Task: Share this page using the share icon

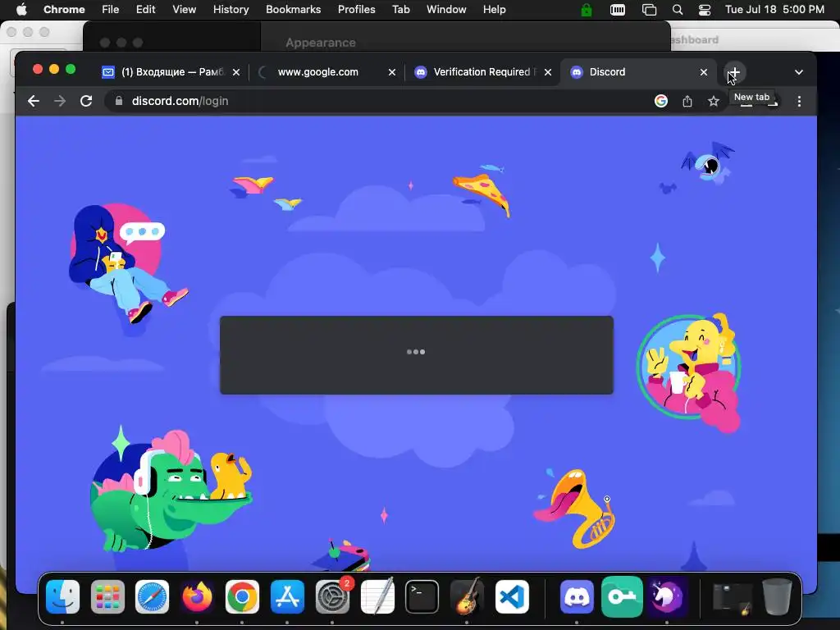Action: (687, 101)
